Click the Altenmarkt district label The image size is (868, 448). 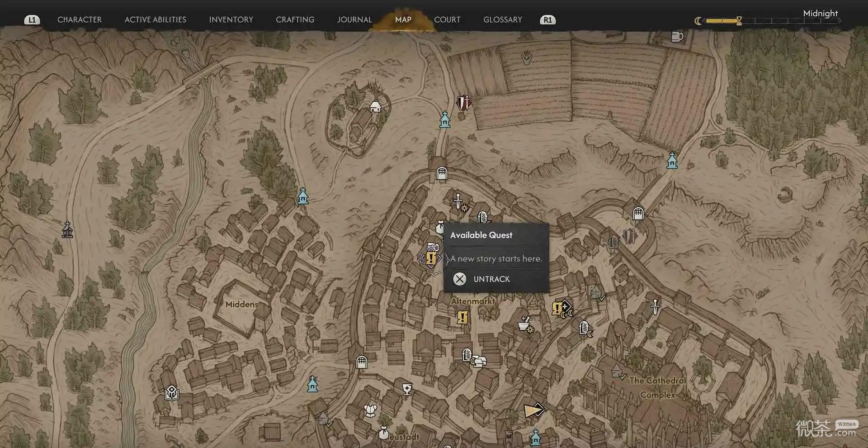click(x=473, y=301)
